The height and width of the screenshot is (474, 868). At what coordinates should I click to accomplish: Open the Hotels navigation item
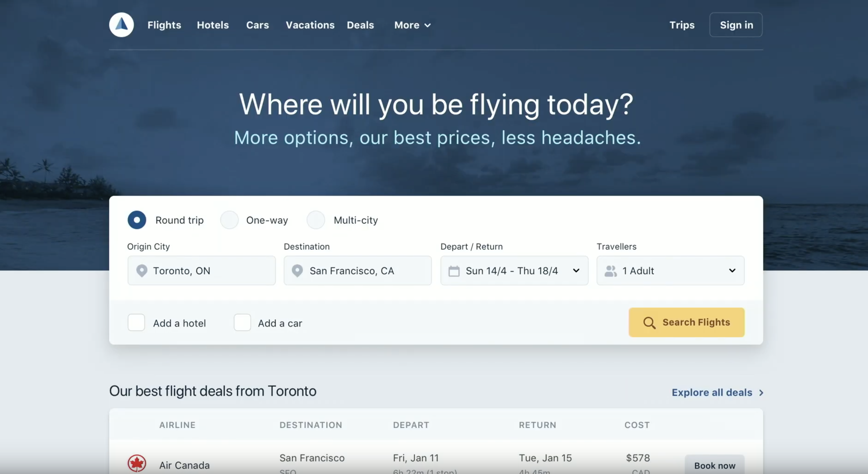(x=212, y=25)
